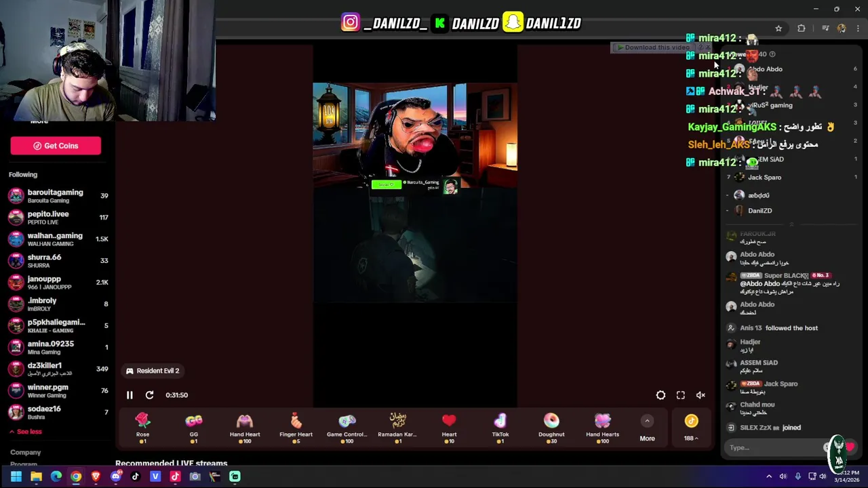Click the Recommended LIVE streams heading
This screenshot has width=868, height=488.
click(x=171, y=464)
